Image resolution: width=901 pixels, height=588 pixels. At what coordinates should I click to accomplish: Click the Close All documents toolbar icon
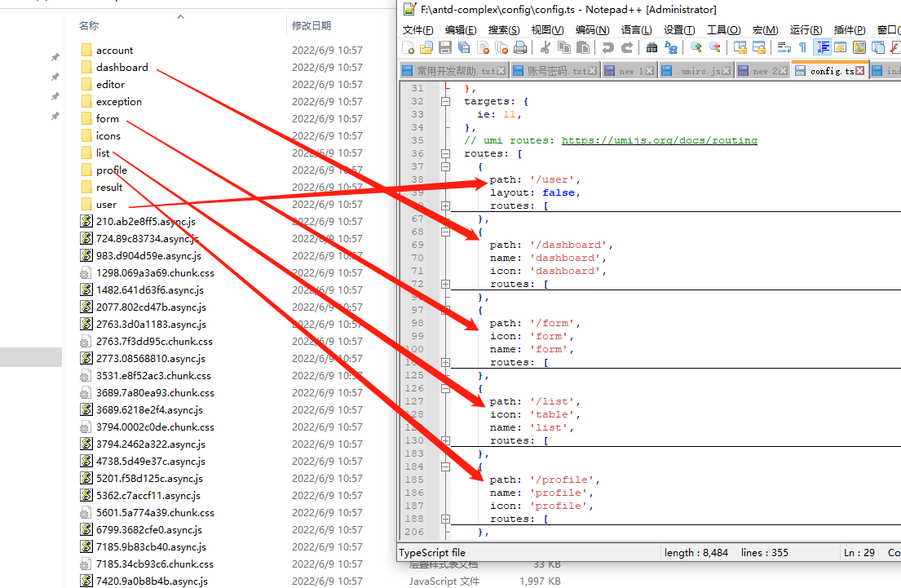(x=501, y=47)
